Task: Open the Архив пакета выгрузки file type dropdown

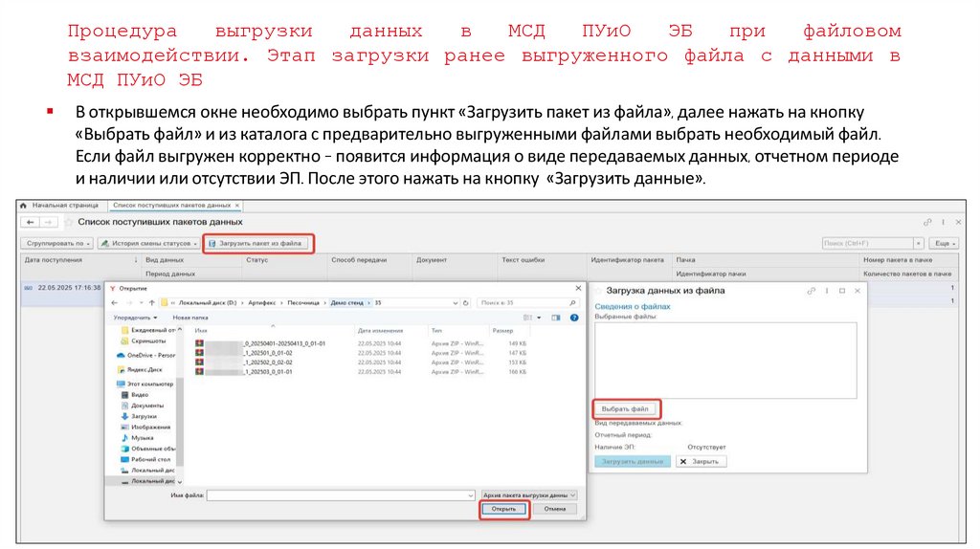Action: coord(528,495)
